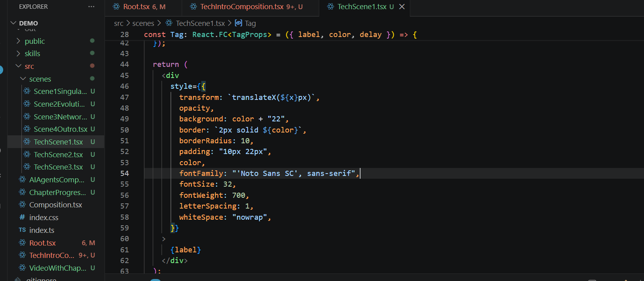This screenshot has width=644, height=281.
Task: Select the TechScene1.tsx editor tab
Action: pyautogui.click(x=365, y=7)
